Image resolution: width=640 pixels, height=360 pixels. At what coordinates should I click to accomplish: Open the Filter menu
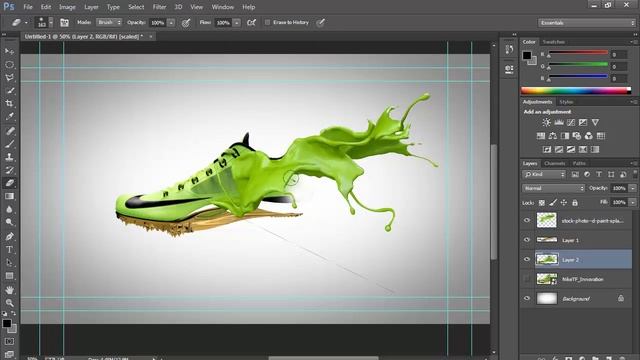click(159, 7)
